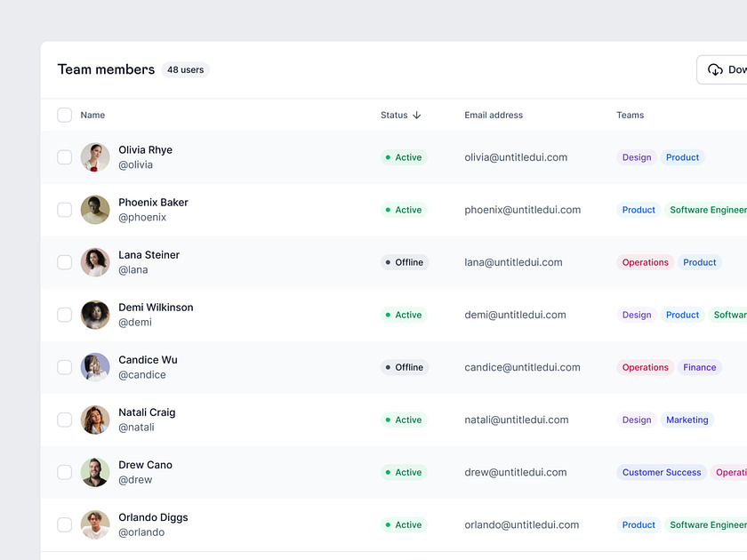Viewport: 747px width, 560px height.
Task: Click the cloud download icon
Action: coord(714,68)
